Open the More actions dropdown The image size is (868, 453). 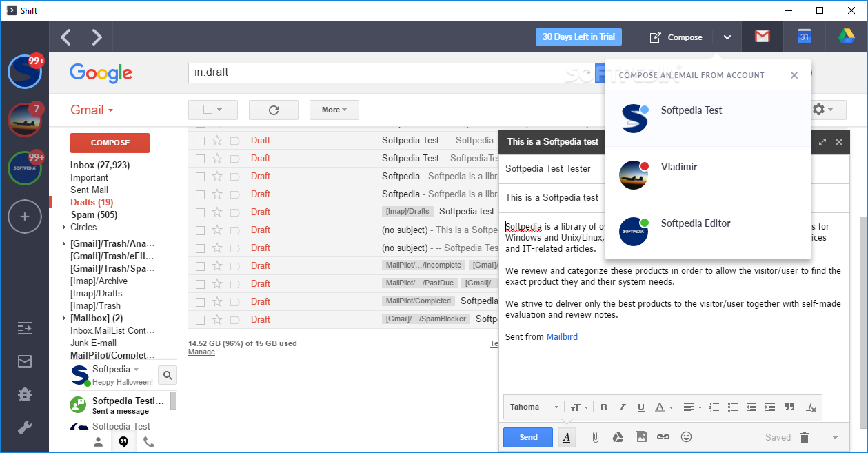click(x=334, y=110)
